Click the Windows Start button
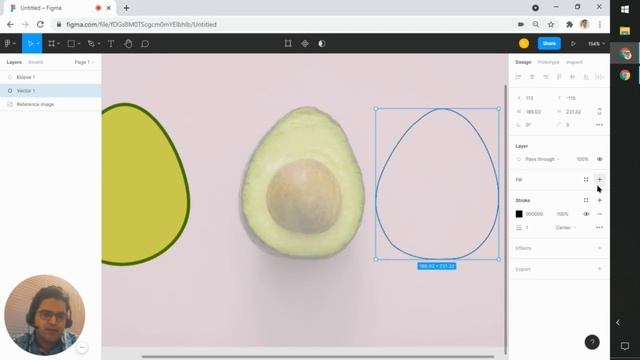Image resolution: width=640 pixels, height=360 pixels. click(624, 9)
